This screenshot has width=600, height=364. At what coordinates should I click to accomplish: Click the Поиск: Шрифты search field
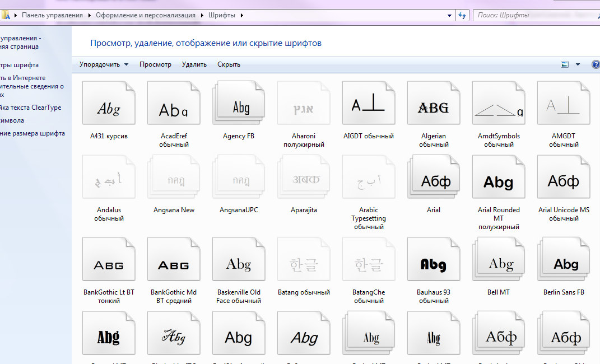click(x=532, y=15)
